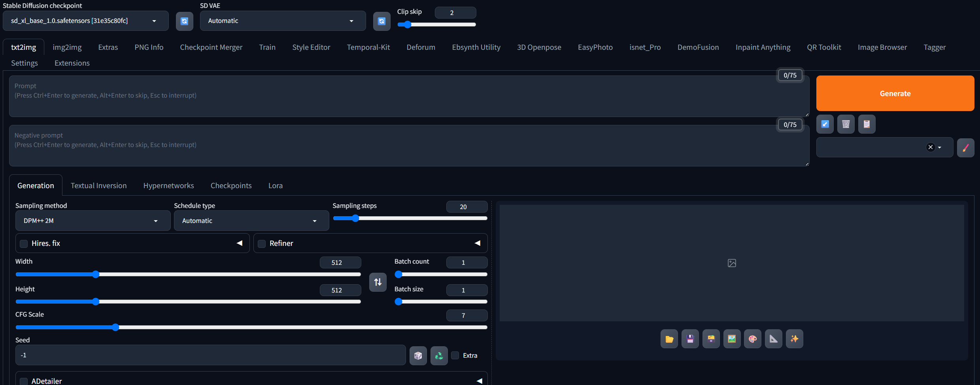The width and height of the screenshot is (980, 385).
Task: Open the Inpaint Anything tab
Action: point(763,47)
